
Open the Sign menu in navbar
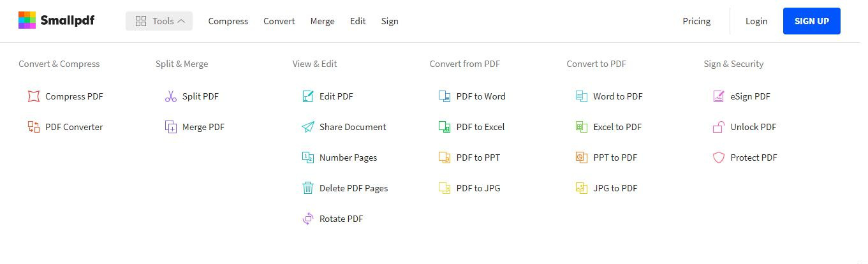[390, 21]
